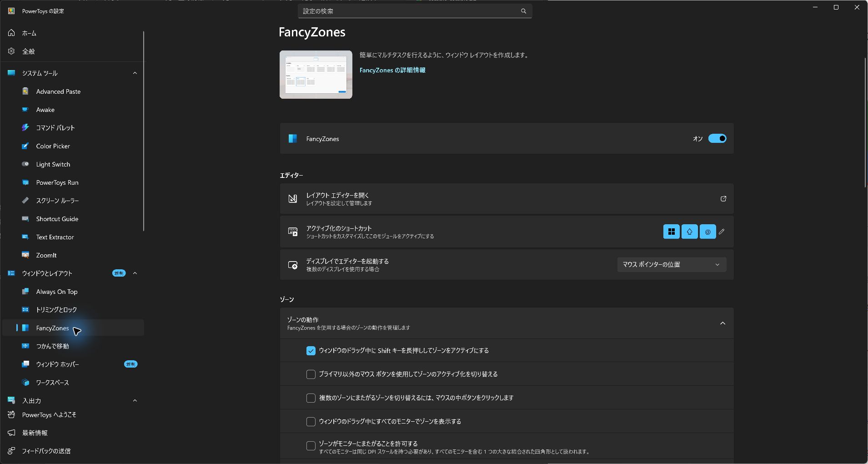Click the search magnifier icon

(x=523, y=11)
